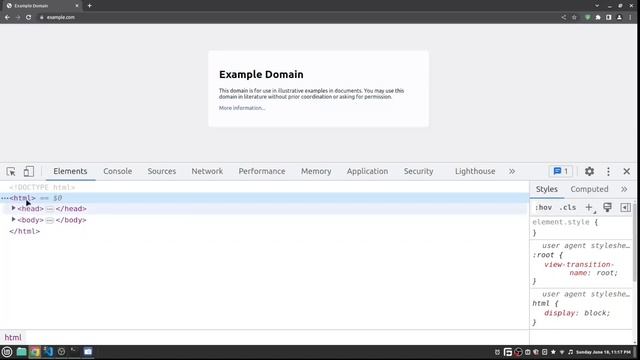
Task: Open the tab search dropdown arrow
Action: pyautogui.click(x=597, y=6)
